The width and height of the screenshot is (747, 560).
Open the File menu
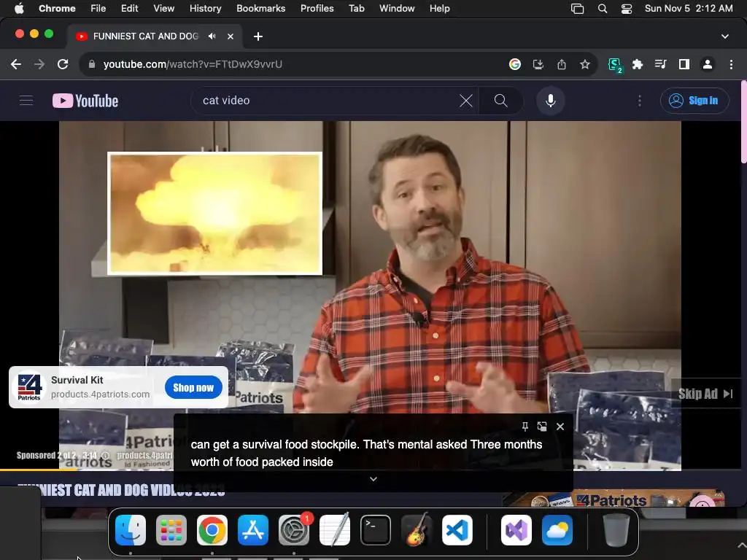[98, 8]
